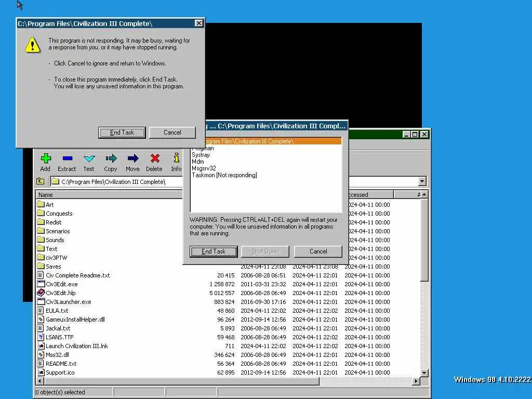Click the Name column header
The height and width of the screenshot is (399, 532).
point(109,195)
